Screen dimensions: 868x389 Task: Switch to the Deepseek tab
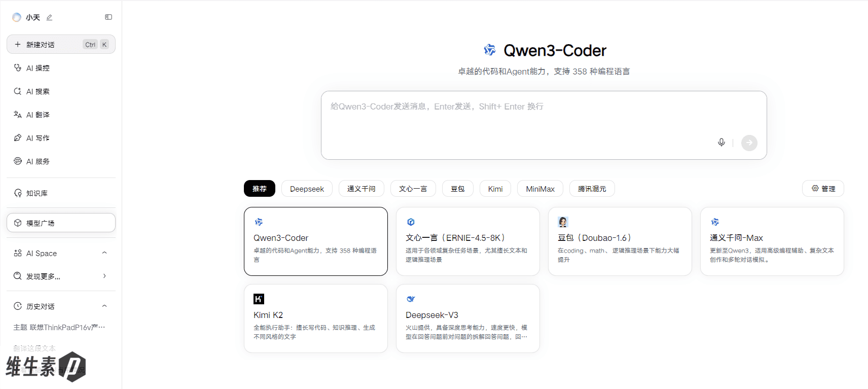(307, 189)
